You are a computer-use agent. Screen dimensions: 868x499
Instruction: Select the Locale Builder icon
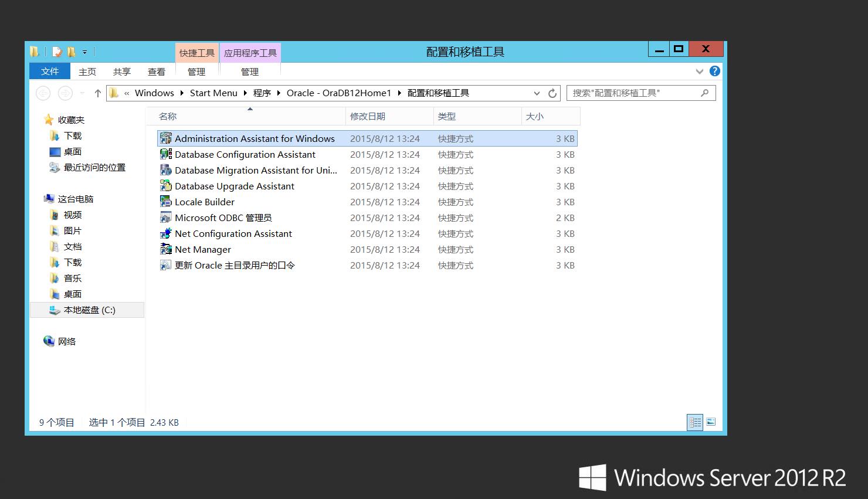pyautogui.click(x=166, y=202)
